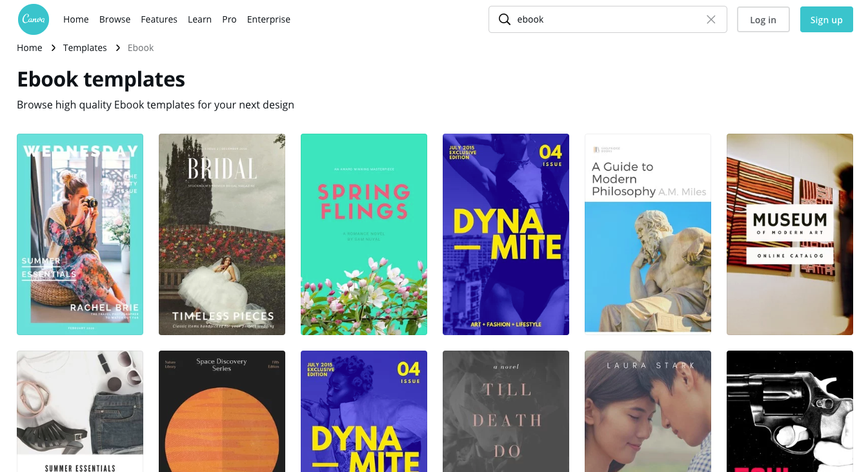
Task: Click the Home breadcrumb link
Action: click(29, 47)
